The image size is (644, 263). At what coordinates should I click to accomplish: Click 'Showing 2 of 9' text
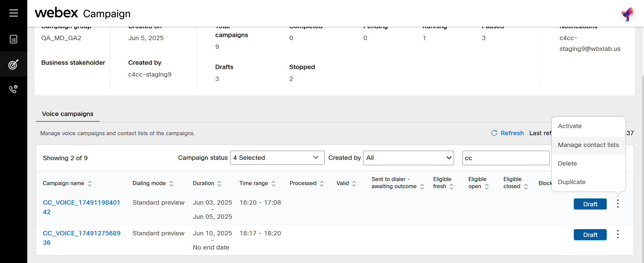click(65, 158)
